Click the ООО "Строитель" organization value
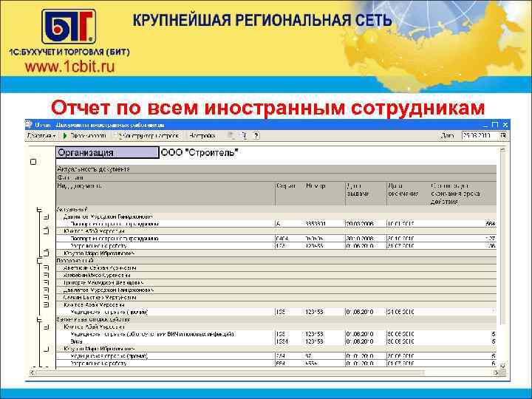 pyautogui.click(x=199, y=153)
